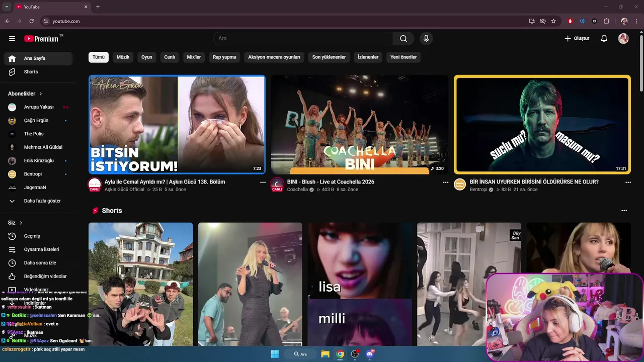Select the Rap yapma filter chip
Viewport: 644px width, 362px height.
pyautogui.click(x=224, y=57)
